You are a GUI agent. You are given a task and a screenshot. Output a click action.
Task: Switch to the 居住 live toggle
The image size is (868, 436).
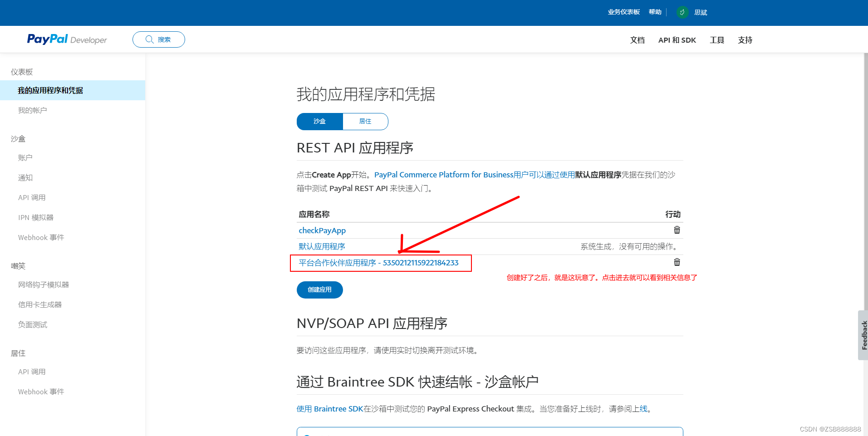click(365, 122)
